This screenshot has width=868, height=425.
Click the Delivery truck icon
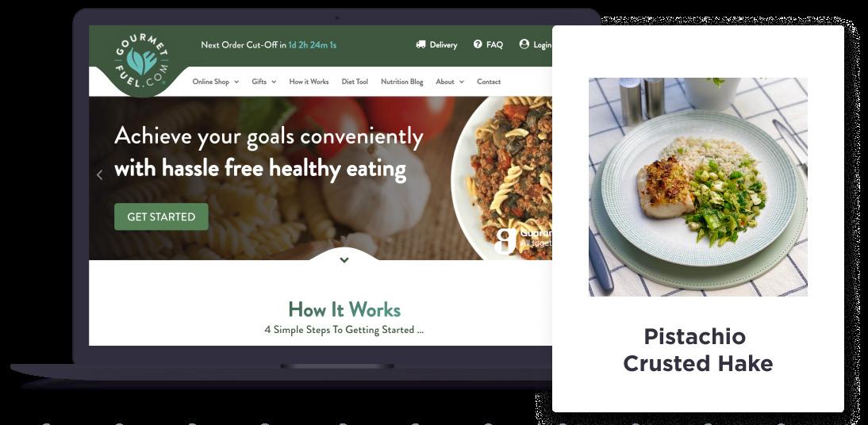click(x=421, y=44)
